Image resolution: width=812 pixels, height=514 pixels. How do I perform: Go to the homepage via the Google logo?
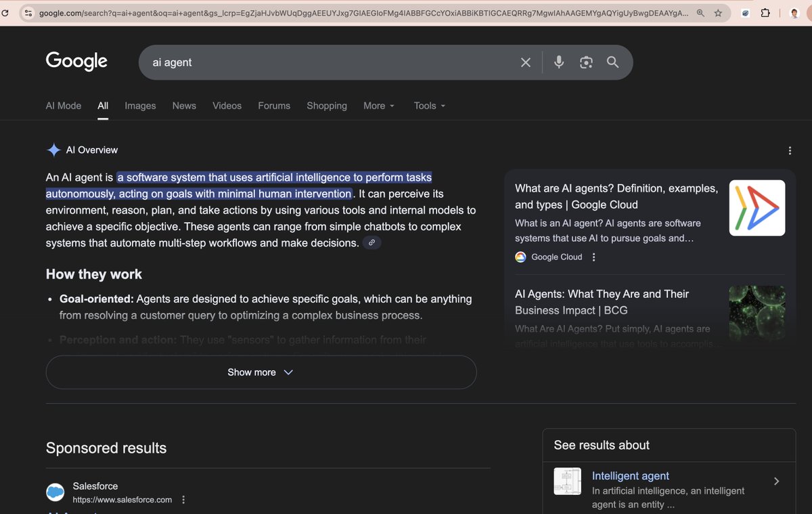[x=76, y=61]
